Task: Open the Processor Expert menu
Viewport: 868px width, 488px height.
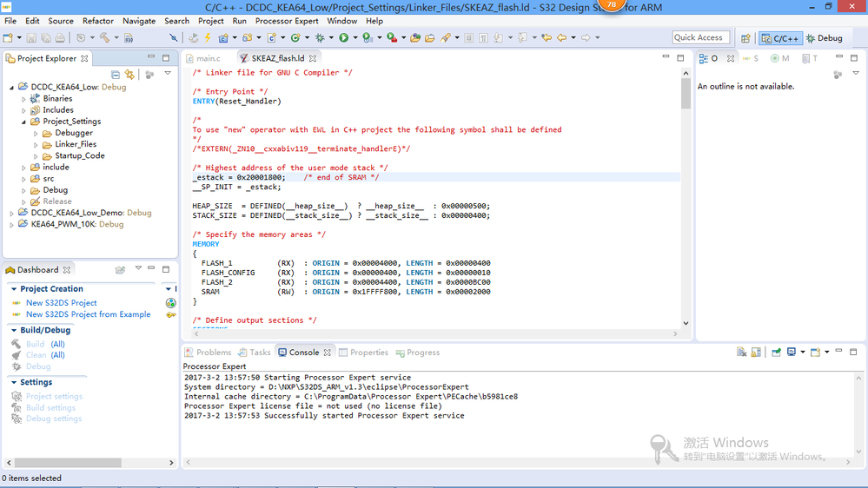Action: (287, 21)
